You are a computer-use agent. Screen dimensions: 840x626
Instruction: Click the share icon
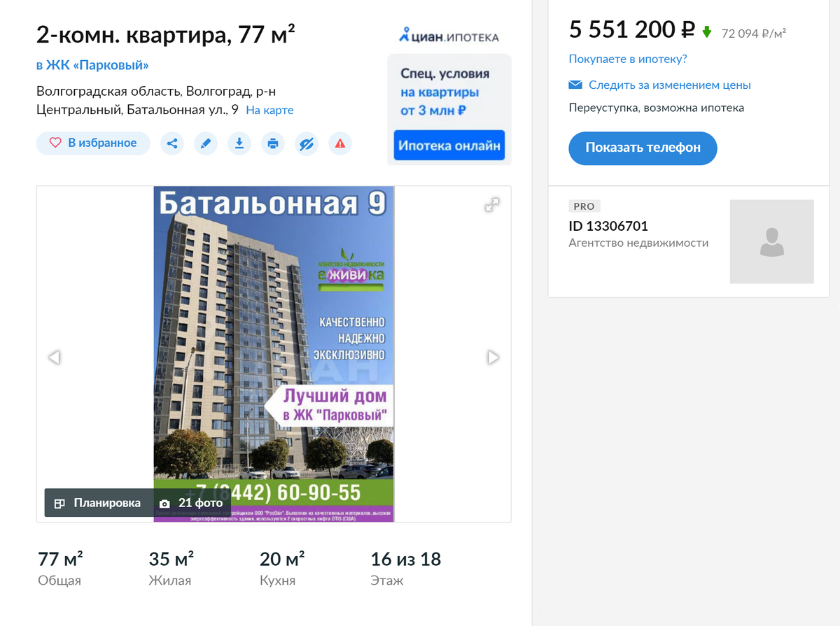tap(172, 143)
